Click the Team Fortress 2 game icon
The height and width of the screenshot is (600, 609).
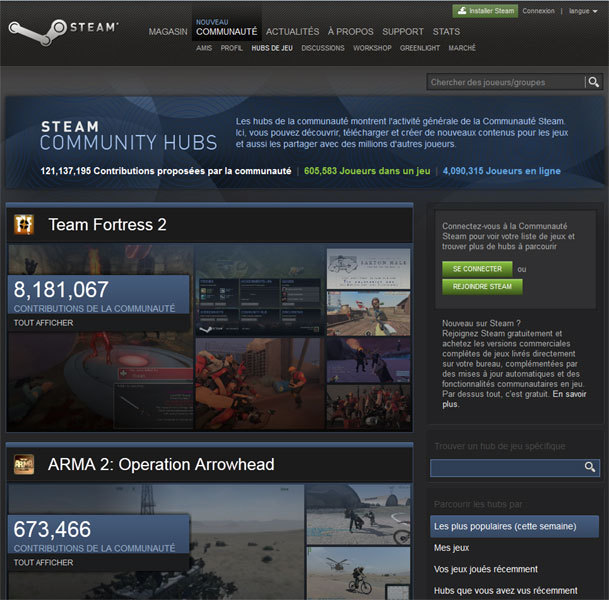point(24,224)
